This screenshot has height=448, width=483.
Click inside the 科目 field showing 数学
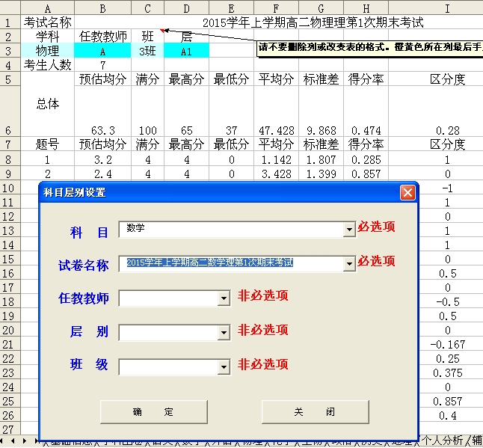(230, 229)
